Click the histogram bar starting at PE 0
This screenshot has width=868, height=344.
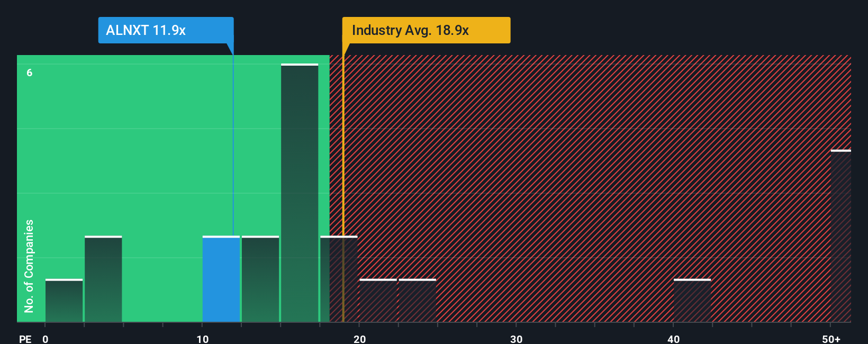point(64,301)
